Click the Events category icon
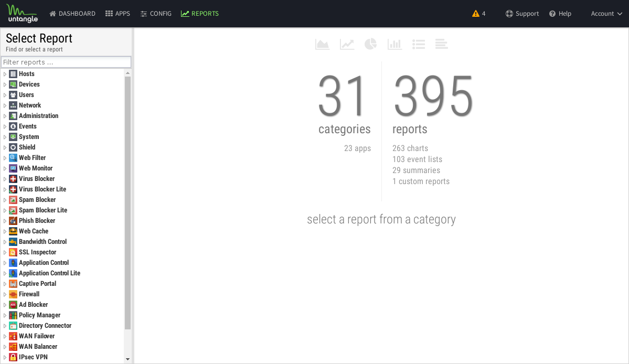 click(x=13, y=126)
